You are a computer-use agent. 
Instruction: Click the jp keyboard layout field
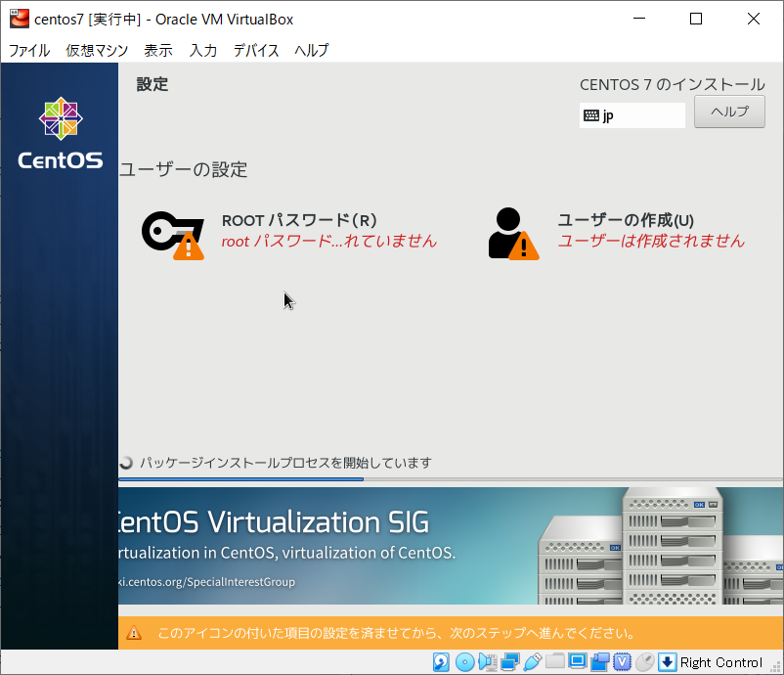point(632,115)
